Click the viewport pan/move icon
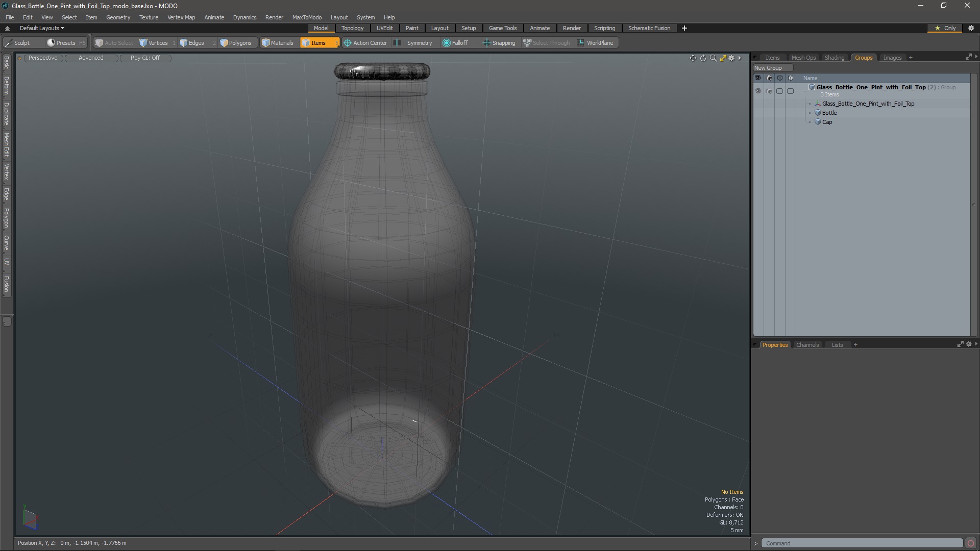 (693, 58)
